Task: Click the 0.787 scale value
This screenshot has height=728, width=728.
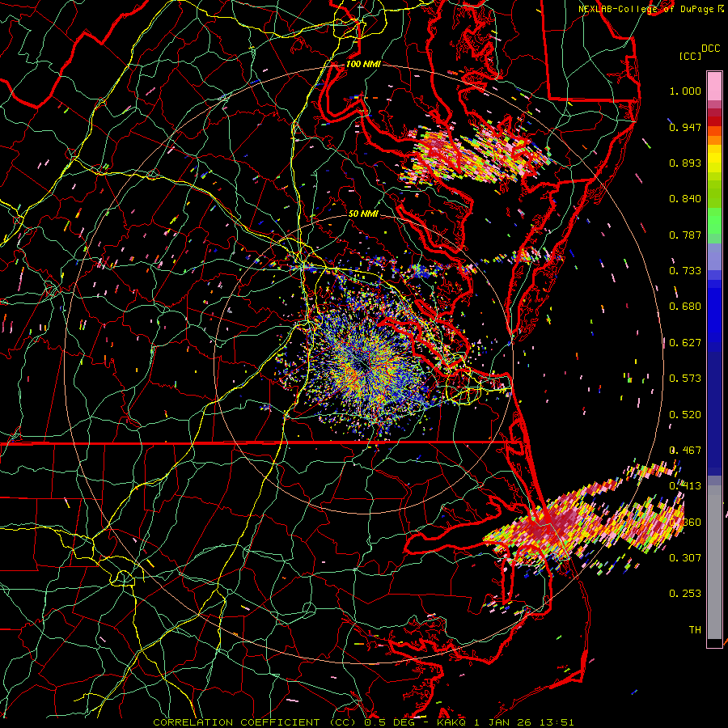Action: (685, 235)
